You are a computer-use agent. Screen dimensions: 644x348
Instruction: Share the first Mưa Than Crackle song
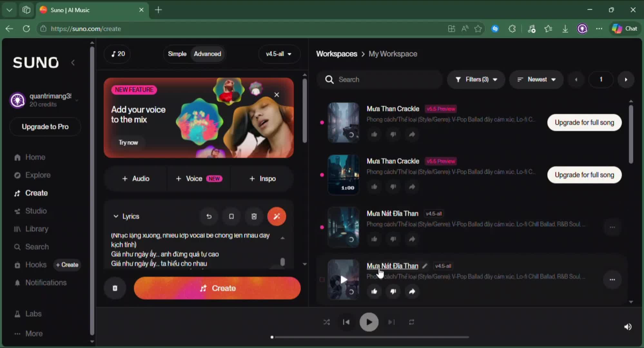pos(412,134)
